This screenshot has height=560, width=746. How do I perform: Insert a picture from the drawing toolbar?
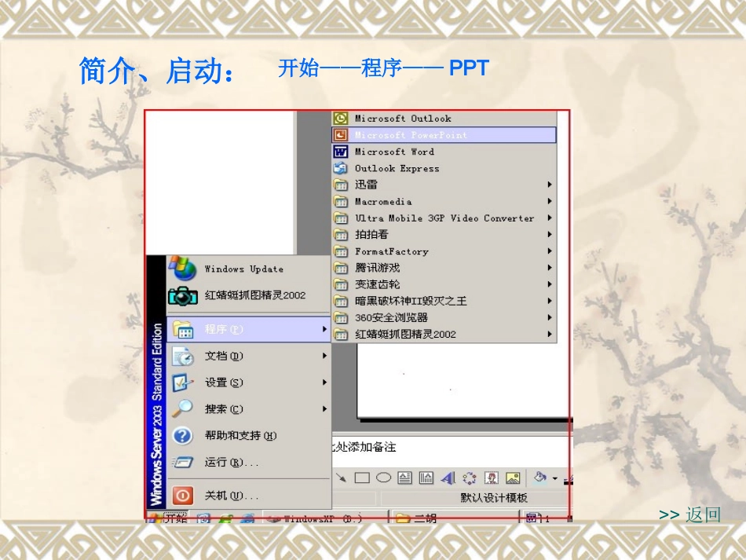(513, 478)
